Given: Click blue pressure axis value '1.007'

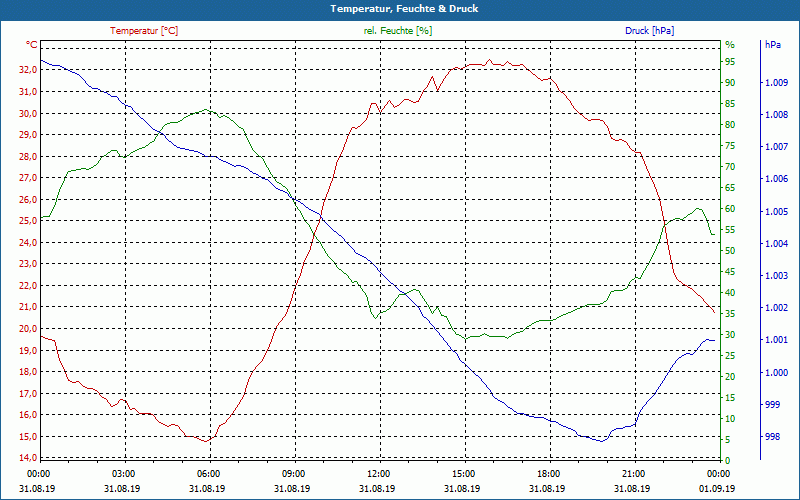Looking at the screenshot, I should [777, 147].
